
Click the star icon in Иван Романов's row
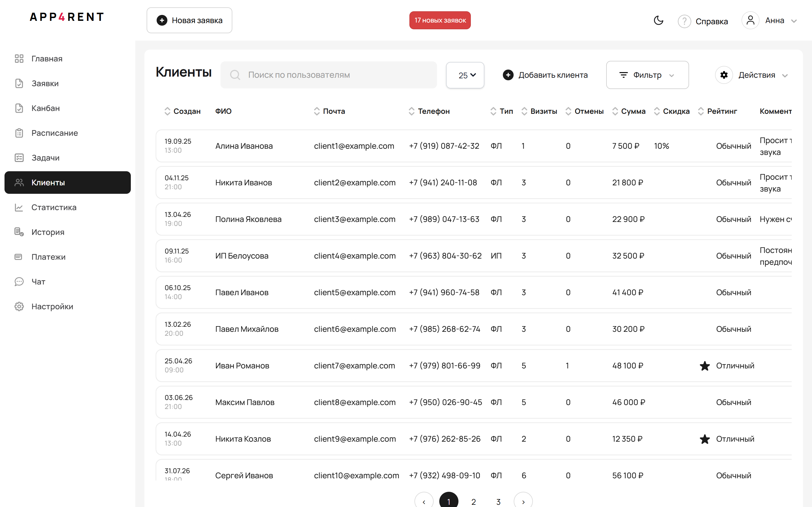tap(705, 366)
